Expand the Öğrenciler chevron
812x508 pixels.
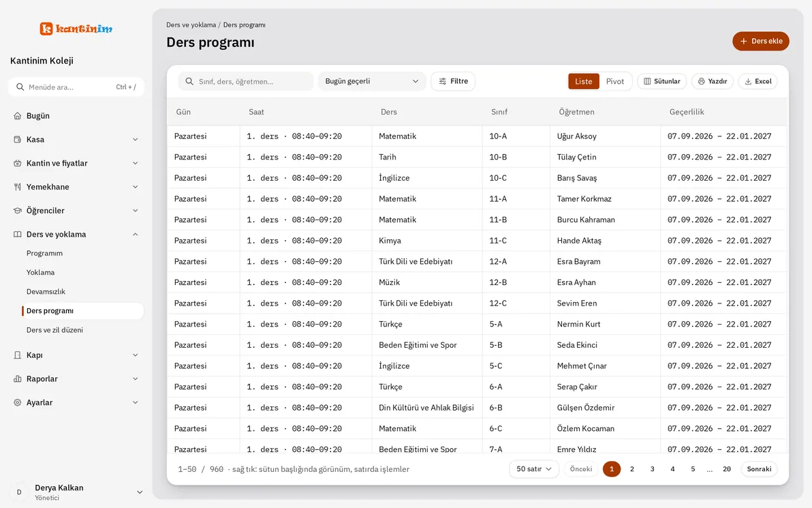click(x=135, y=211)
